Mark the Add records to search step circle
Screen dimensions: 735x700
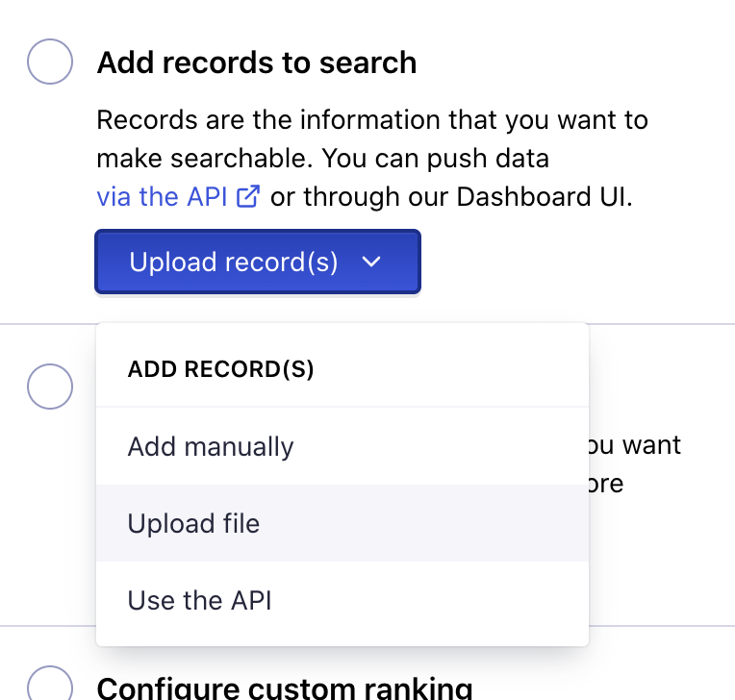coord(50,62)
